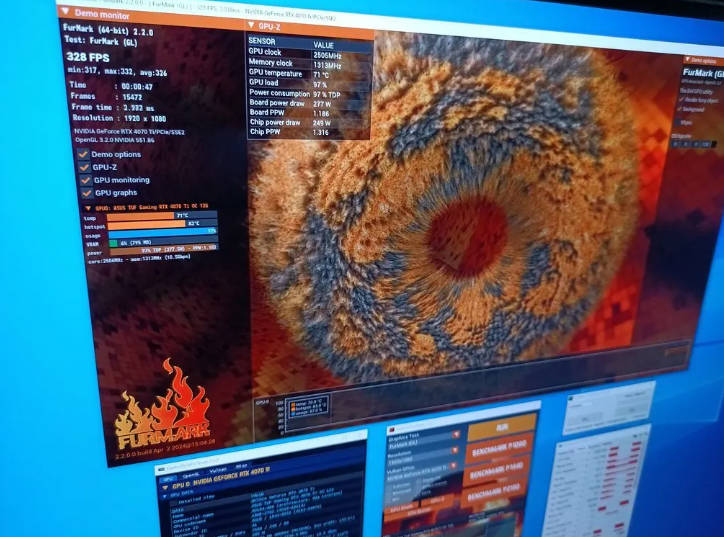Click the GPU temperature 71 °C row

(309, 74)
